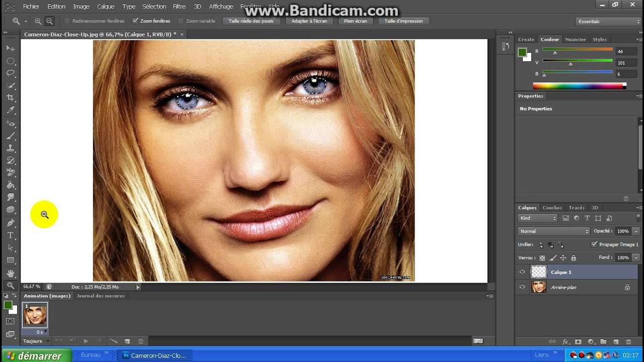Click the Zoom Out magnifier in options bar
Screen dimensions: 644x362
tap(50, 21)
